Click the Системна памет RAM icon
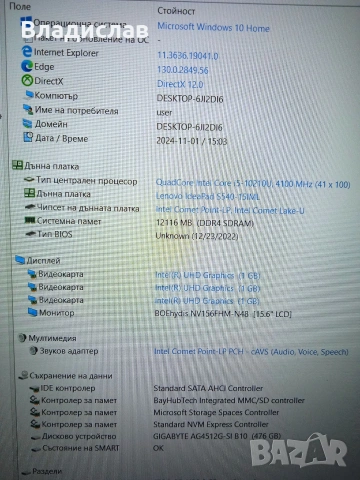The image size is (360, 480). pos(30,220)
